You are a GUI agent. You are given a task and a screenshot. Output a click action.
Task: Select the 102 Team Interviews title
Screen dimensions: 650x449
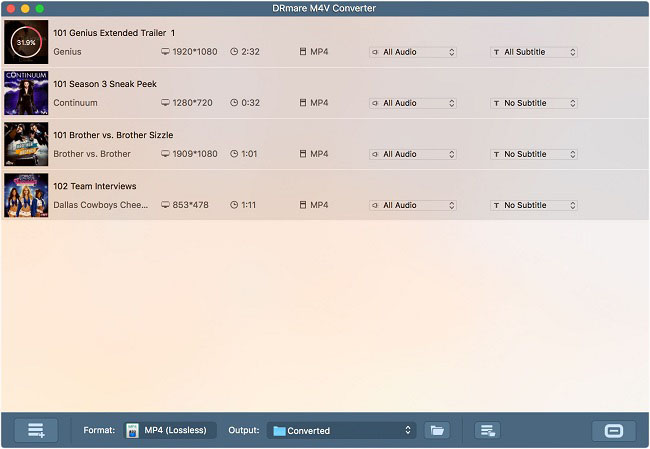[x=95, y=186]
